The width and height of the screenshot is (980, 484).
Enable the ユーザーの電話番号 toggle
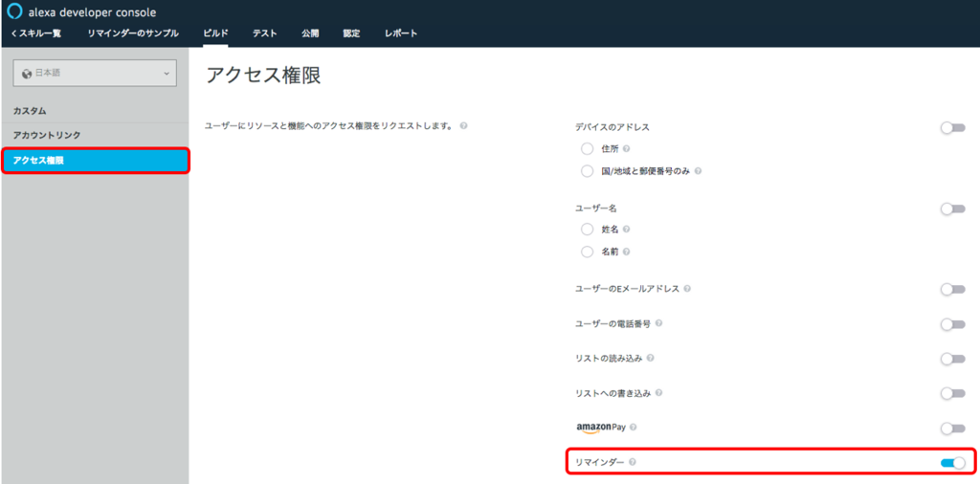point(953,324)
